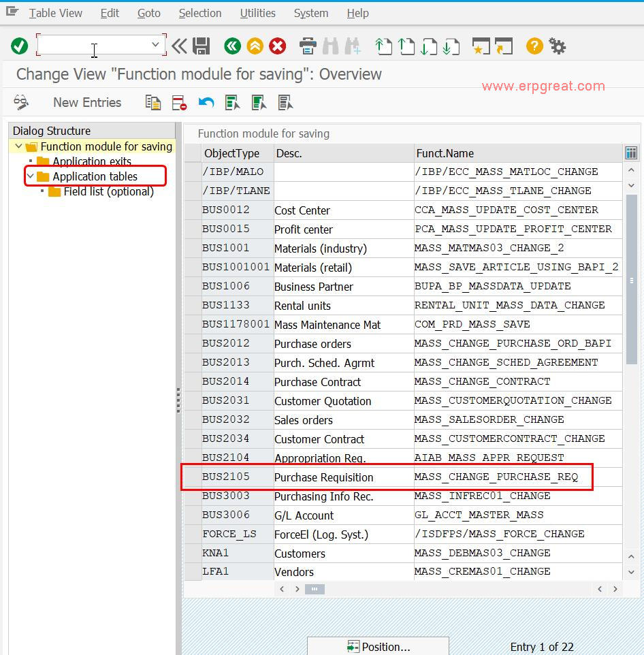Select row selector for BUS2012 Purchase orders

[x=193, y=343]
